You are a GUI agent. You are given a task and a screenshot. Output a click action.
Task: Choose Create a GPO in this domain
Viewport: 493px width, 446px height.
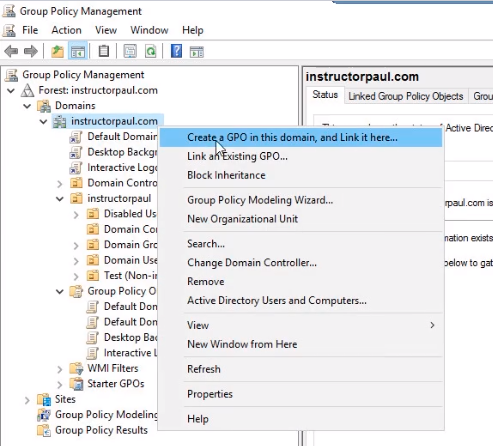pyautogui.click(x=301, y=137)
